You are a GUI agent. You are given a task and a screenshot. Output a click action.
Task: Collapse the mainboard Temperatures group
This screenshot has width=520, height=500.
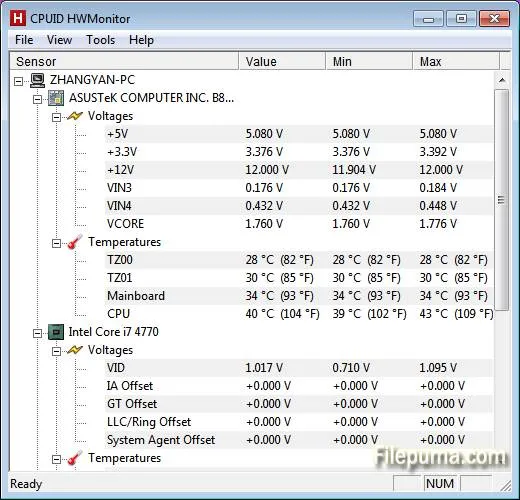click(56, 243)
